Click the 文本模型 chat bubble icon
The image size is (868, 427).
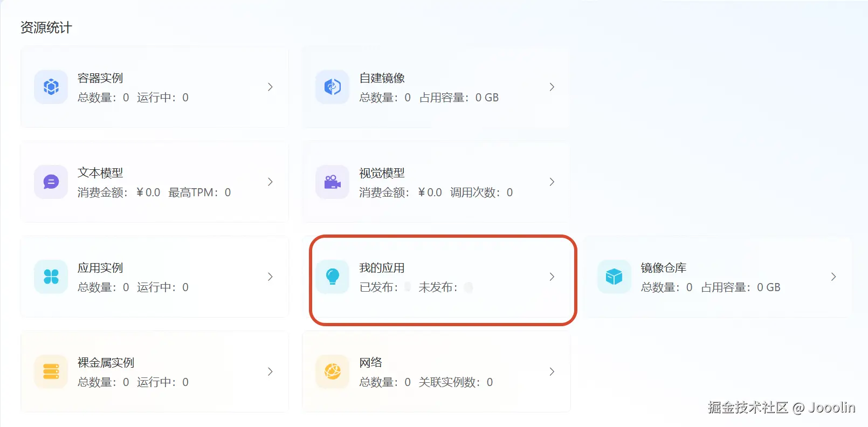(x=51, y=182)
